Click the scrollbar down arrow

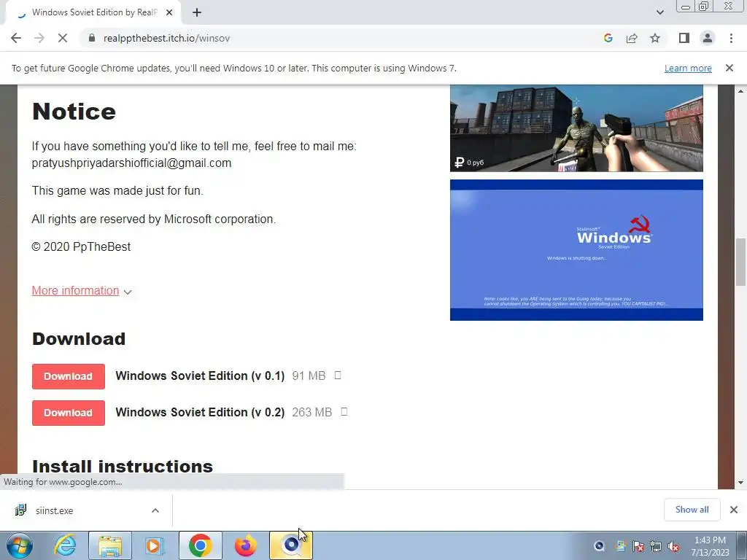coord(740,483)
